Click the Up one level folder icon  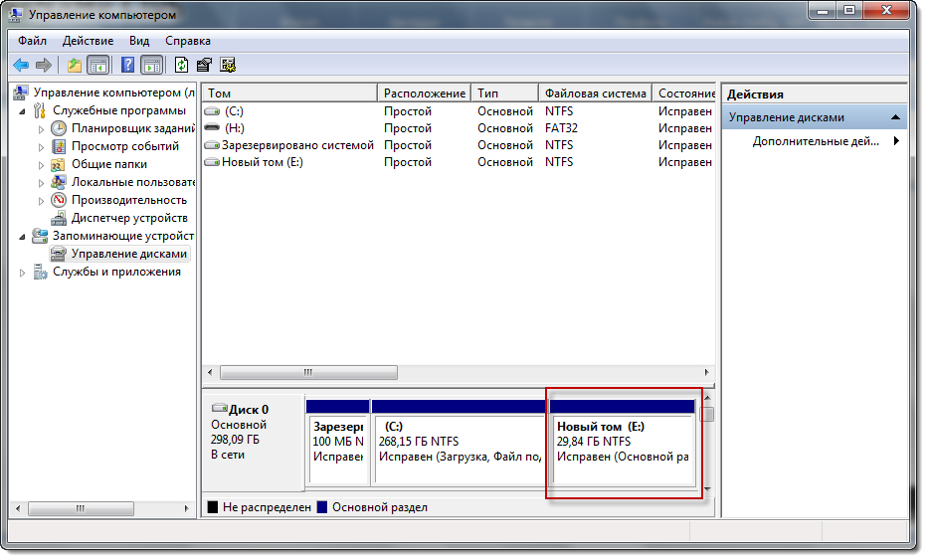[x=74, y=65]
